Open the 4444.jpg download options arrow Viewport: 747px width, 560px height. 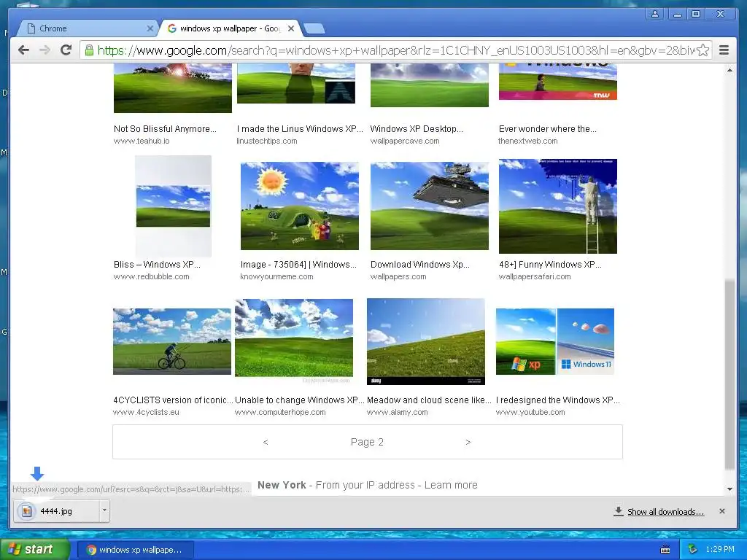tap(104, 510)
